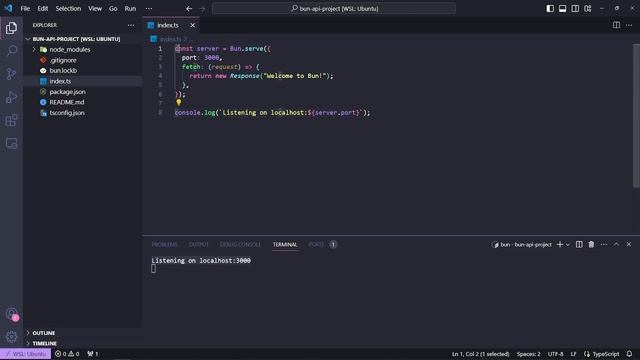Click the command center search box

pyautogui.click(x=334, y=8)
